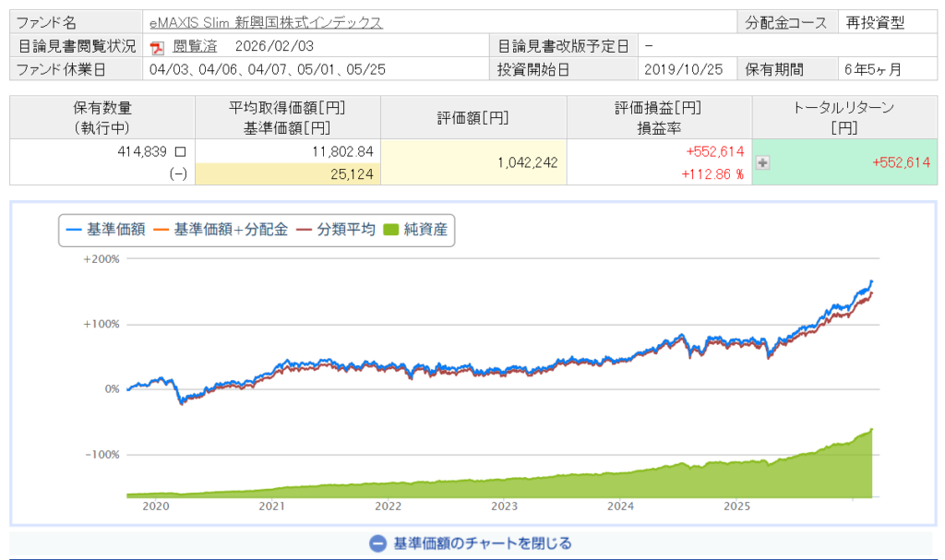Click the +552,614 total return value
The image size is (945, 560).
pos(901,162)
